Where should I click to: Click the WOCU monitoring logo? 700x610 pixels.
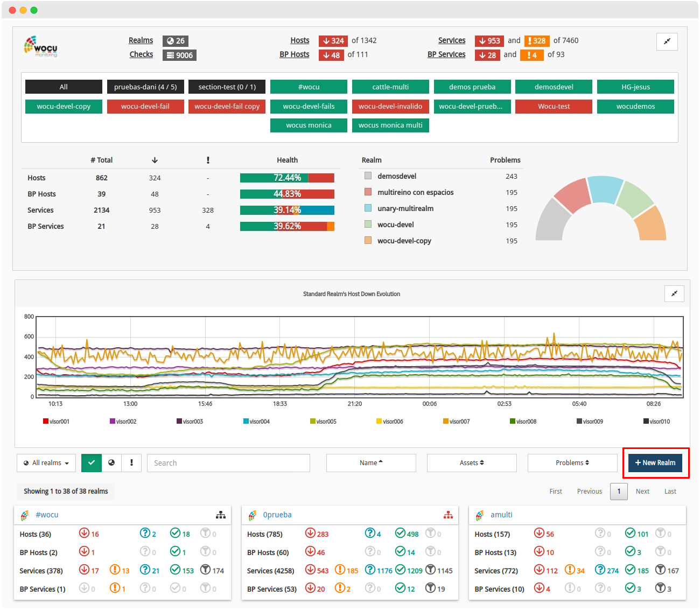coord(40,47)
